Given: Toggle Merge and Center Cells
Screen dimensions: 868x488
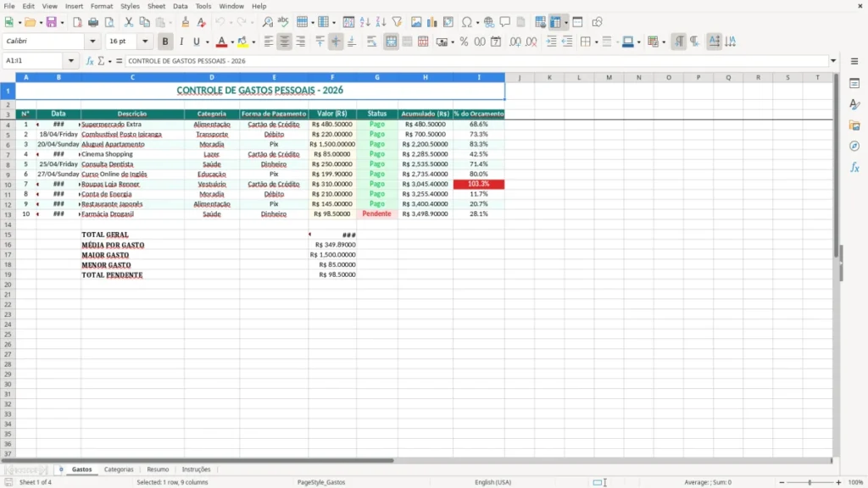Looking at the screenshot, I should (392, 42).
